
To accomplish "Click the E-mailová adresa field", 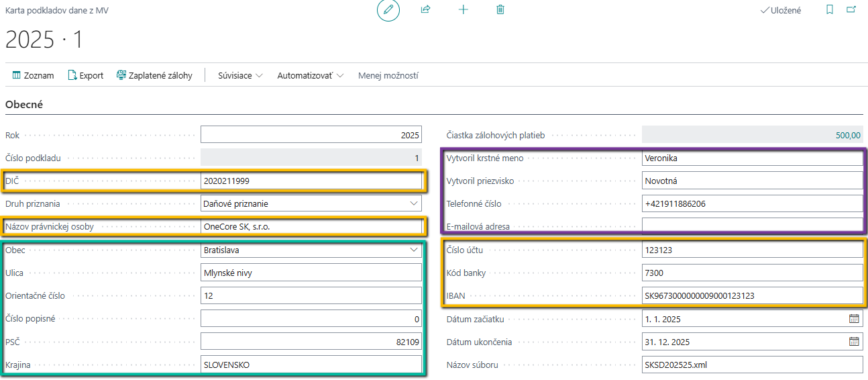I will [x=751, y=226].
